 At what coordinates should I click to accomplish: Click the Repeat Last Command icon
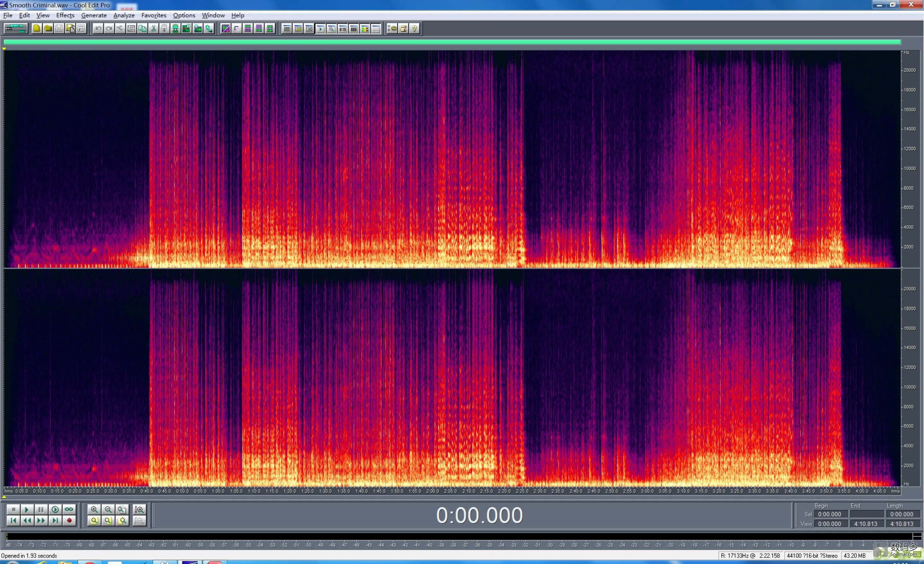click(120, 29)
